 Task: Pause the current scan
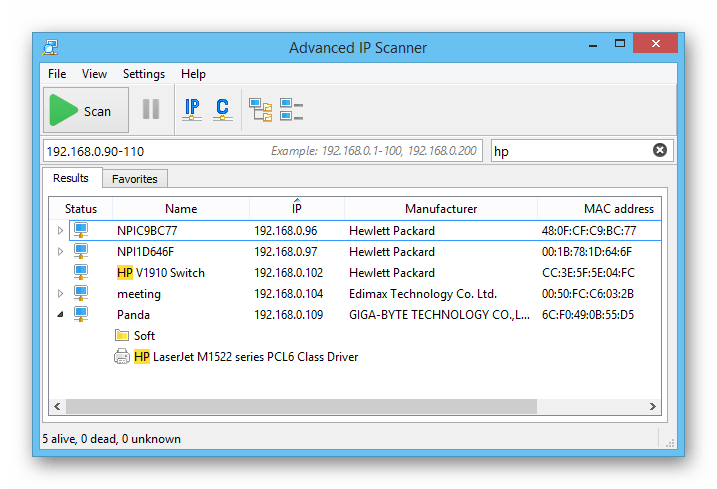(x=151, y=109)
